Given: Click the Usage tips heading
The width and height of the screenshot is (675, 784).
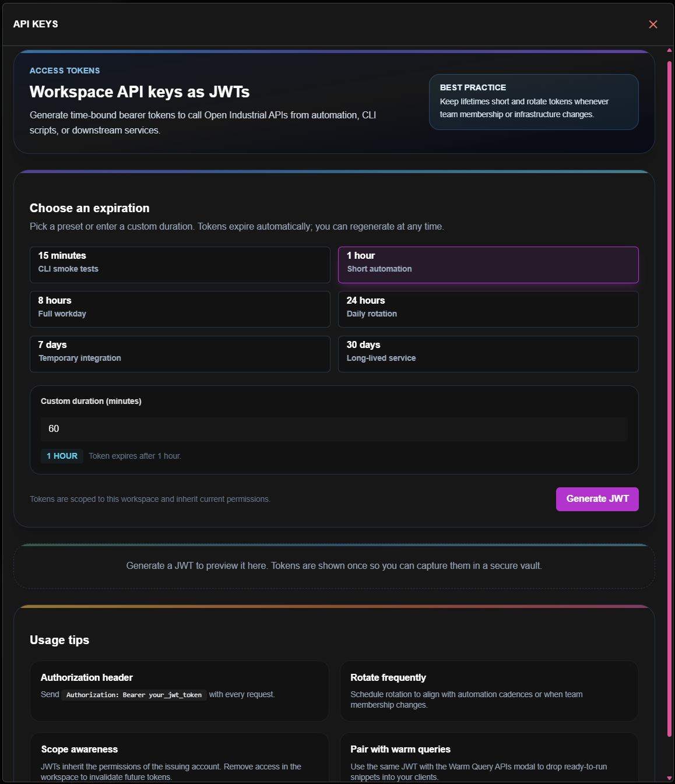Looking at the screenshot, I should tap(59, 640).
